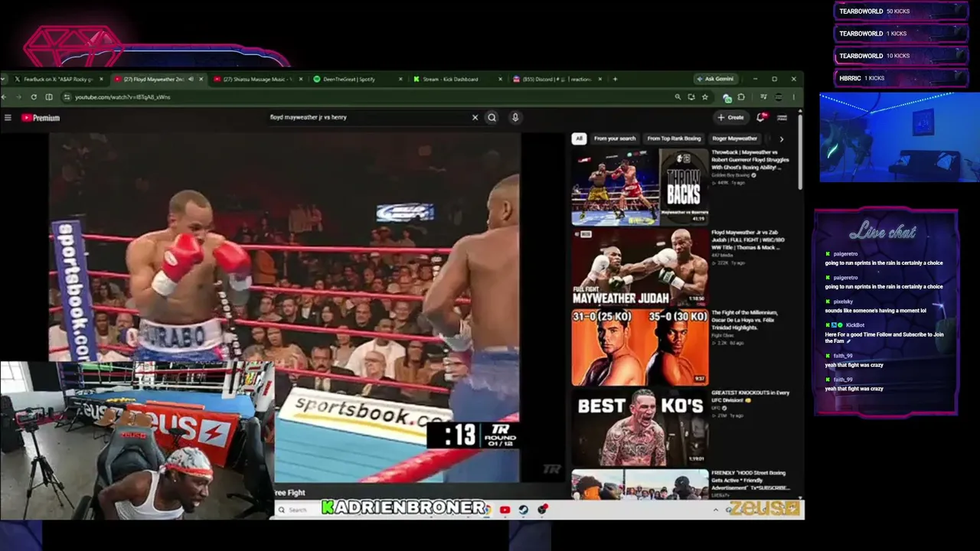Open Floyd Mayweather Jr vs Zab Judah title

tap(746, 240)
